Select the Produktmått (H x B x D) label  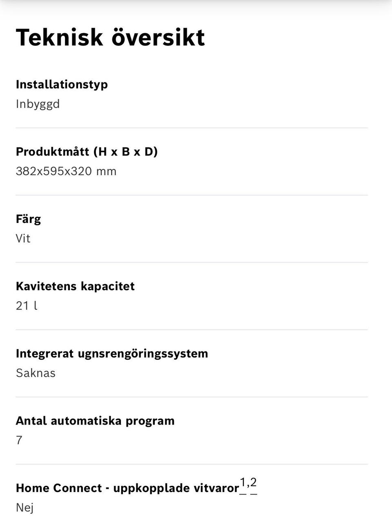pos(87,152)
